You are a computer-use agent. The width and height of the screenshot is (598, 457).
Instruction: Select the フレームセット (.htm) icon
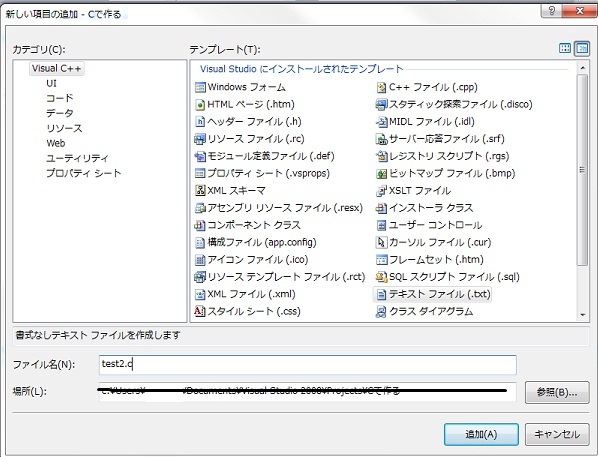point(381,260)
